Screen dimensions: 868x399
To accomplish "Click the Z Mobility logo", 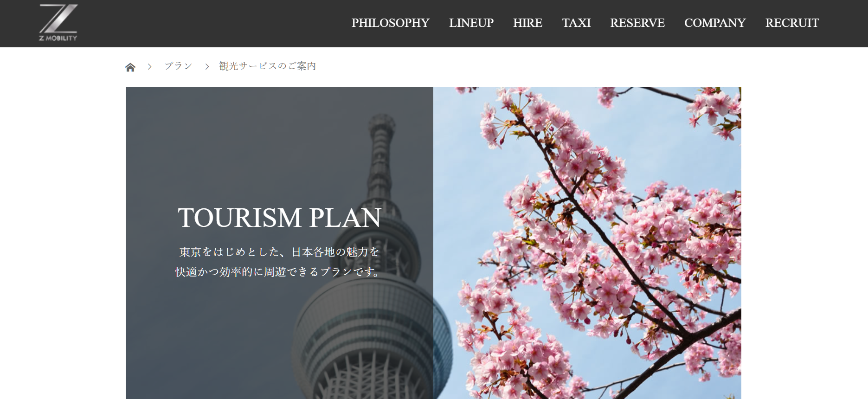I will coord(58,22).
